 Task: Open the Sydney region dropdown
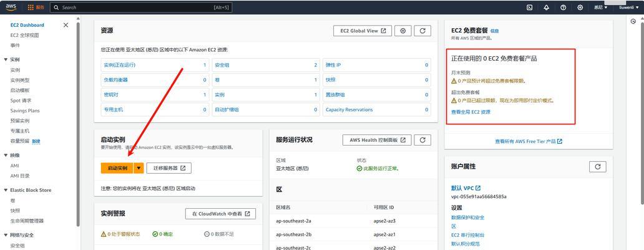pyautogui.click(x=600, y=7)
